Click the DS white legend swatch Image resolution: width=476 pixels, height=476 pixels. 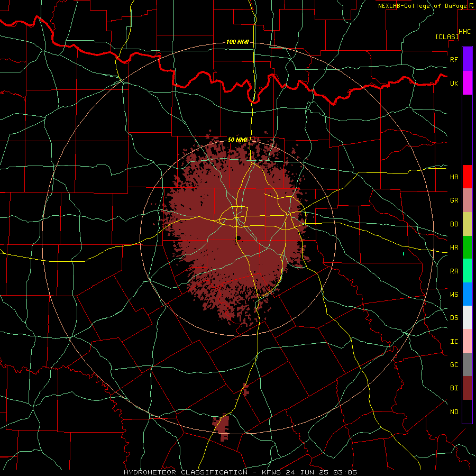click(x=467, y=317)
